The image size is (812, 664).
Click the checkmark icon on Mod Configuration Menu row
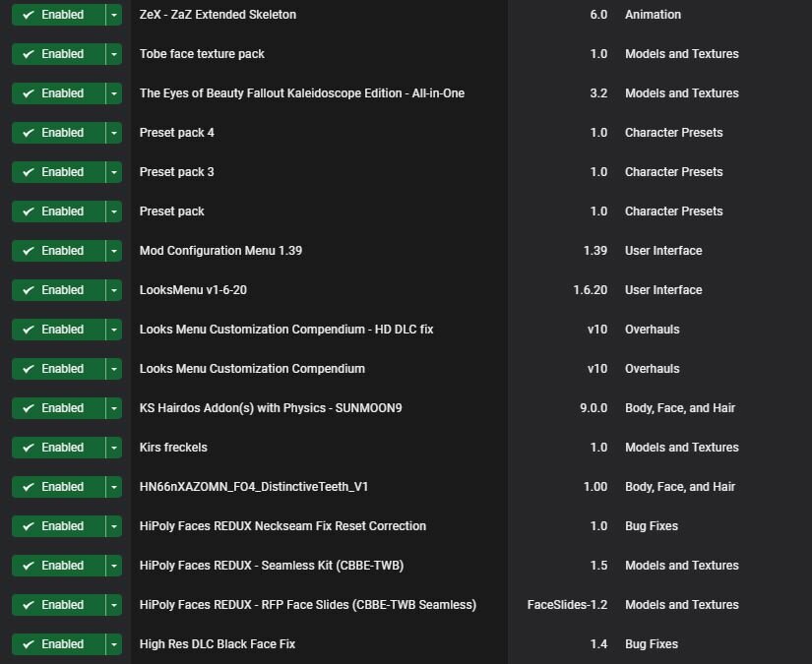pyautogui.click(x=27, y=251)
